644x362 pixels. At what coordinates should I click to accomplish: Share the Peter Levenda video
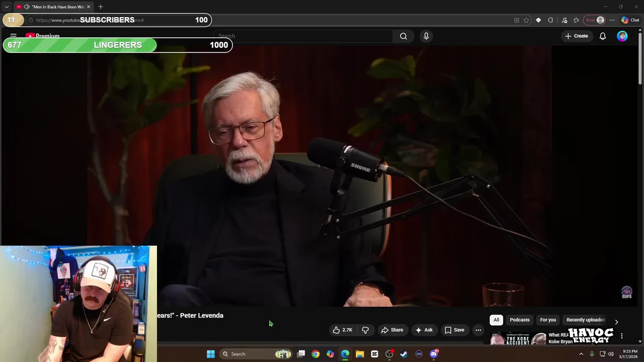pyautogui.click(x=392, y=330)
